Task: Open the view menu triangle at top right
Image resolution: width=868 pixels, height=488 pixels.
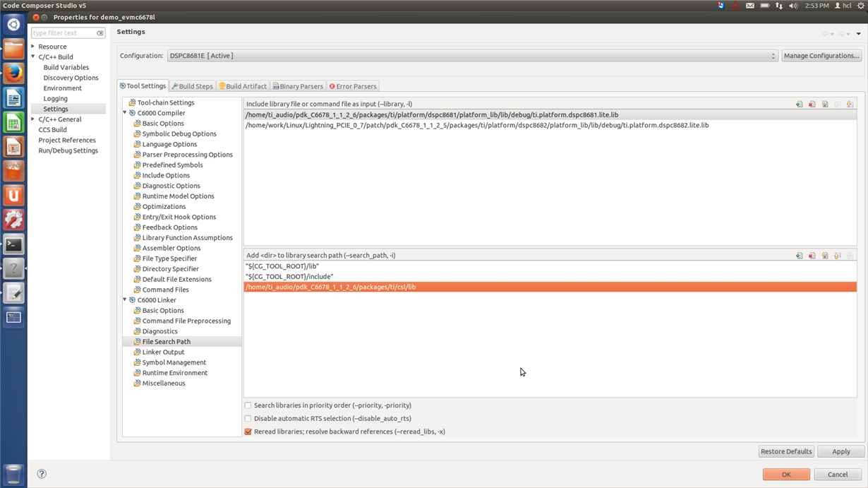Action: 858,34
